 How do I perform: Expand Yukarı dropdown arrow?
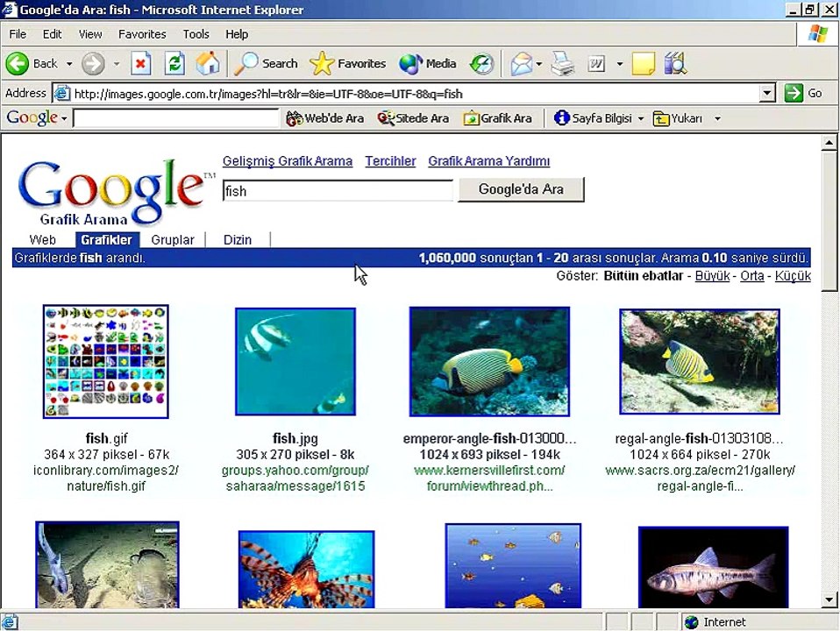point(717,118)
